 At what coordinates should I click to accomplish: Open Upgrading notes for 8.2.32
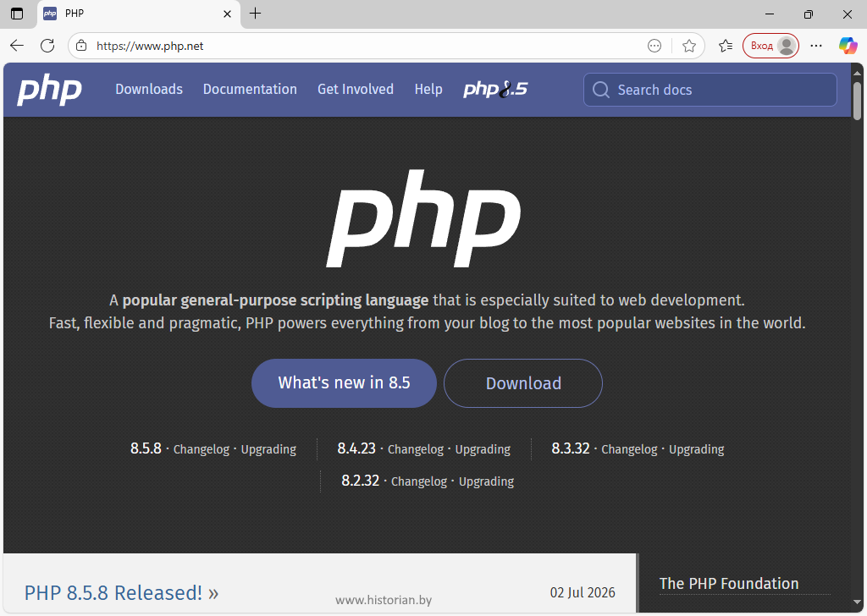point(487,481)
